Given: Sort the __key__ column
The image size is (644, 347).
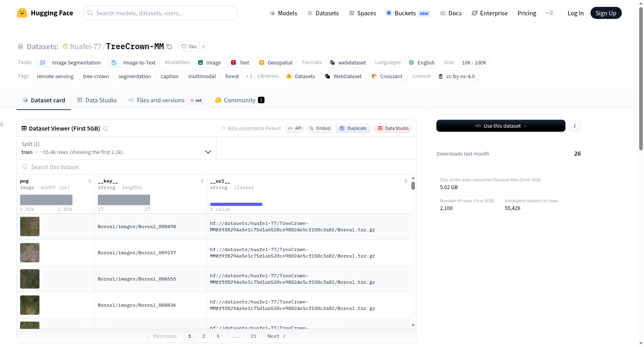Looking at the screenshot, I should coord(202,181).
